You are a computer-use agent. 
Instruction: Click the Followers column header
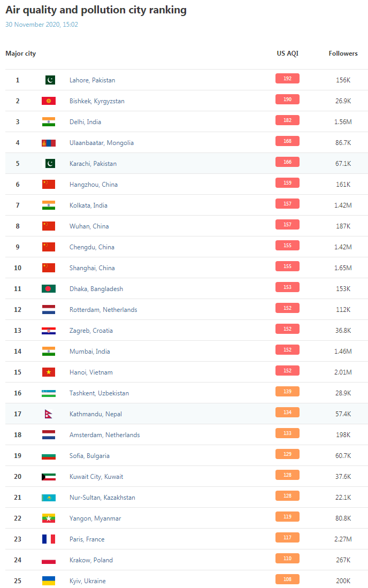click(x=343, y=54)
